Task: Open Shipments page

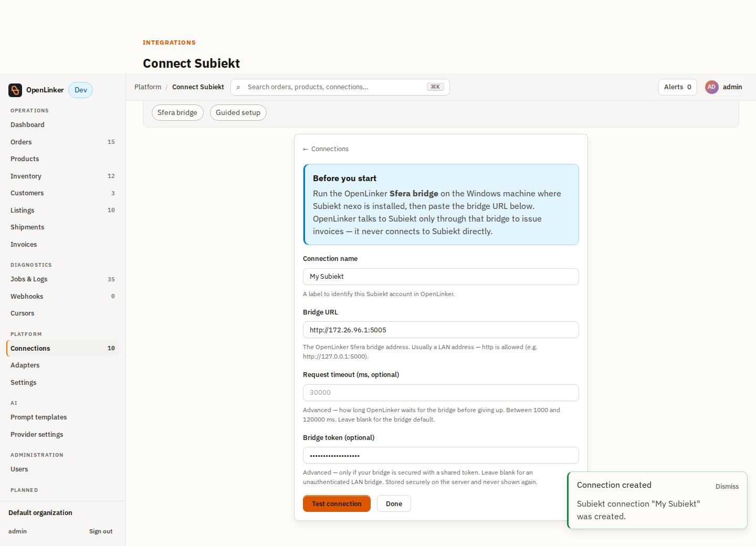Action: point(63,227)
